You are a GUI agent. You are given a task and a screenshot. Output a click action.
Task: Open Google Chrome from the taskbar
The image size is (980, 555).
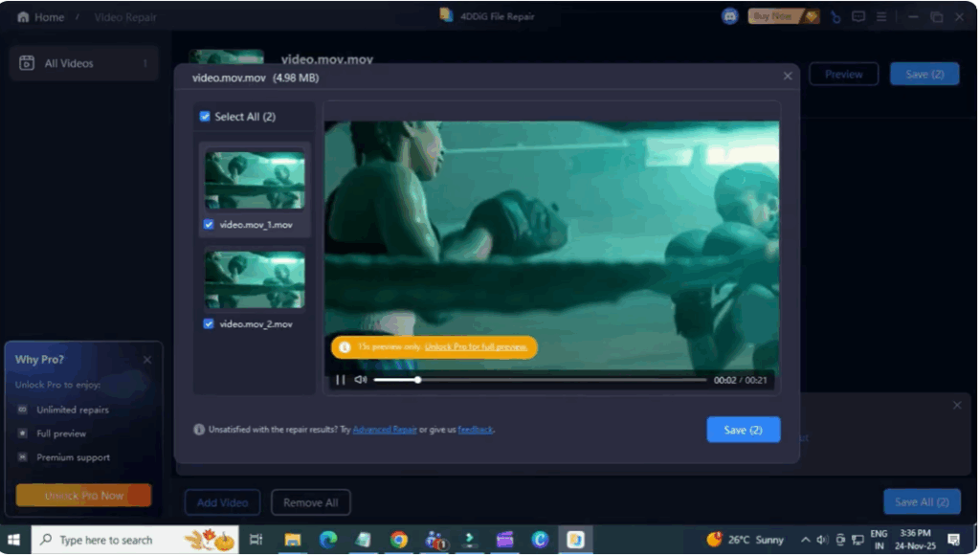(x=399, y=540)
